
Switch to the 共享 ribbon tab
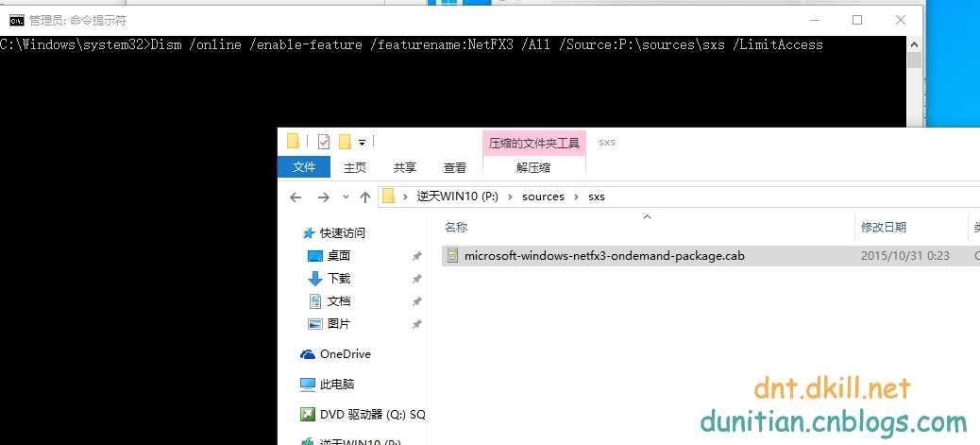coord(404,167)
